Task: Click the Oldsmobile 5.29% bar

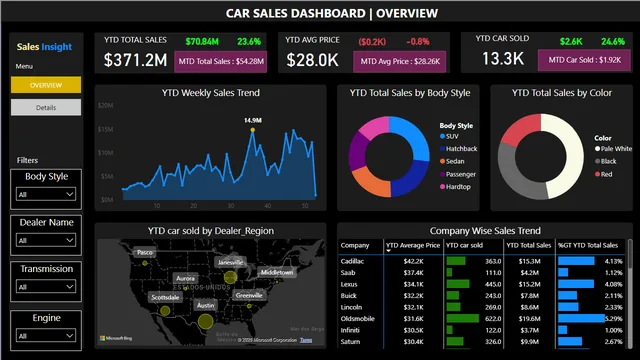Action: pos(582,318)
